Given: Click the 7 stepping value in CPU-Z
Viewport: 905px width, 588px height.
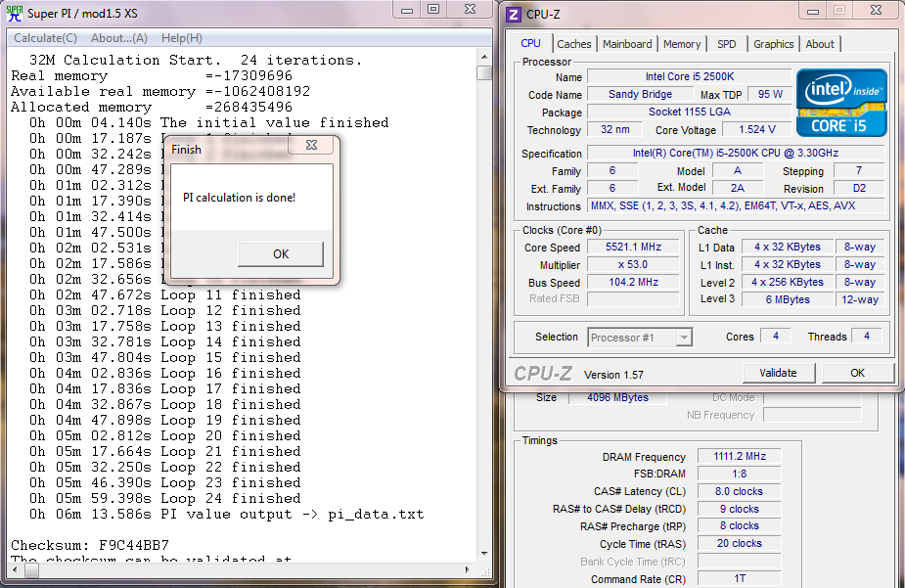Looking at the screenshot, I should click(x=859, y=171).
